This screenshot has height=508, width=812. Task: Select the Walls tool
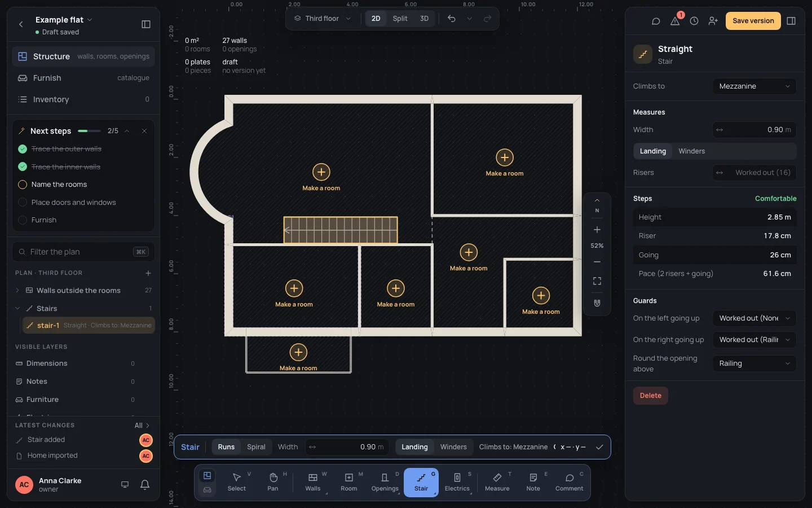tap(313, 482)
